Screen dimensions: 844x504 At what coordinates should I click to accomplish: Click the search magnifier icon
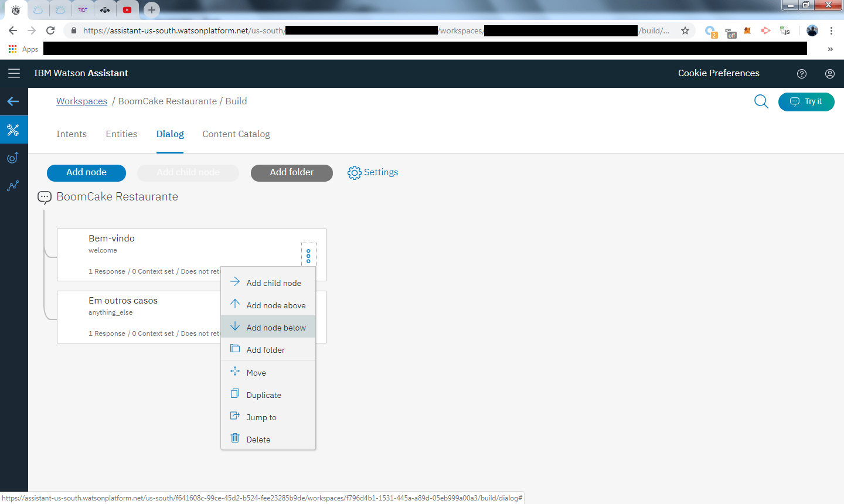click(761, 101)
